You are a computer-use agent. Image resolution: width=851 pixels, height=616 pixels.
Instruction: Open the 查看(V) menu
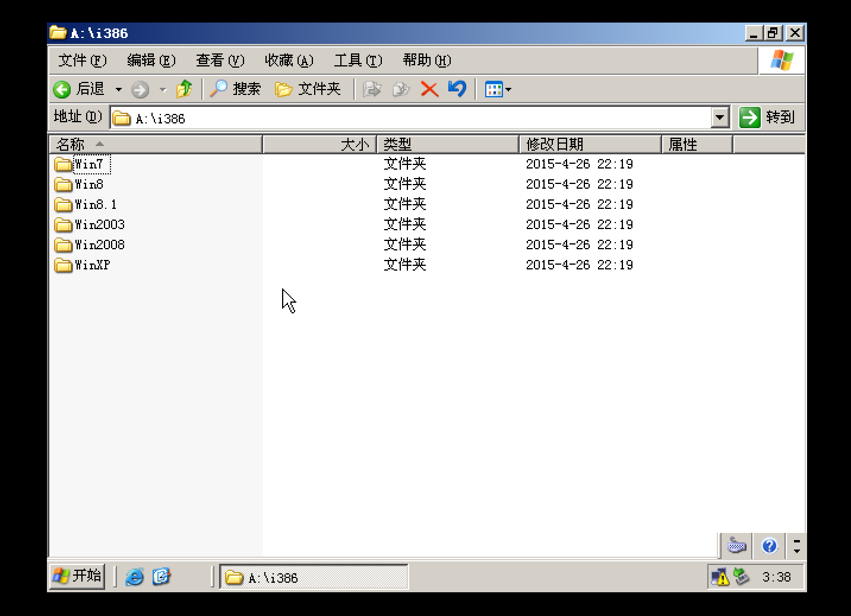click(220, 61)
